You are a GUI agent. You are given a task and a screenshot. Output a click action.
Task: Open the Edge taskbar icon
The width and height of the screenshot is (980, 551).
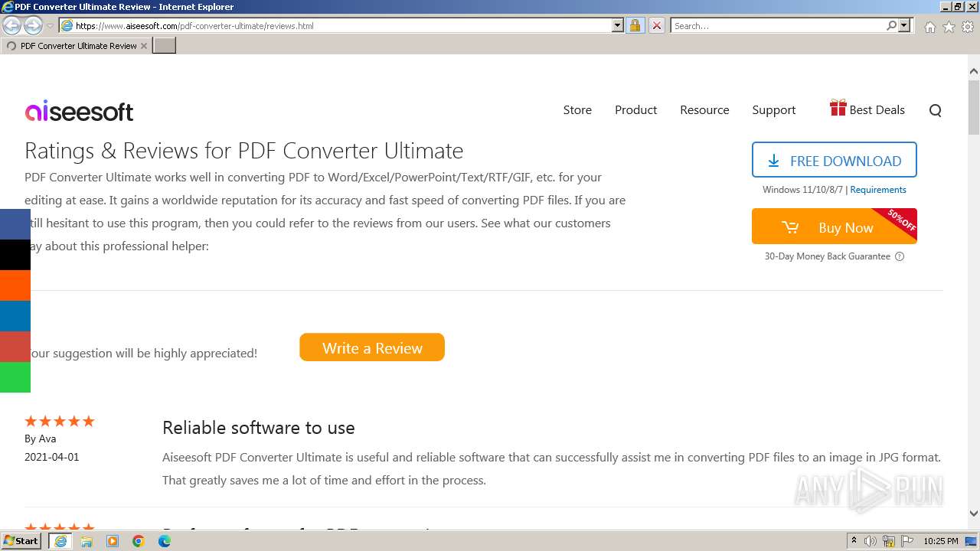[165, 541]
